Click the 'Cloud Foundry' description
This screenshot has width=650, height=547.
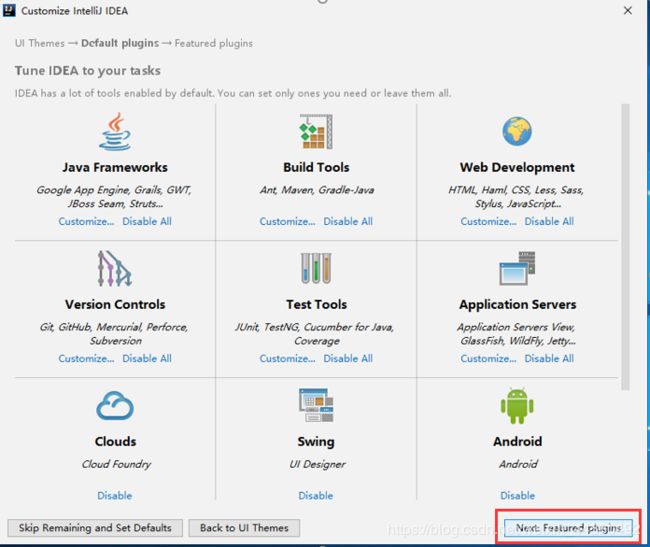(x=116, y=464)
